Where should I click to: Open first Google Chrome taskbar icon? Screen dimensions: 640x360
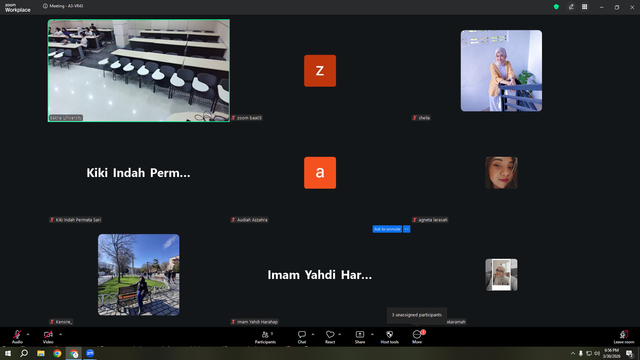click(x=57, y=353)
